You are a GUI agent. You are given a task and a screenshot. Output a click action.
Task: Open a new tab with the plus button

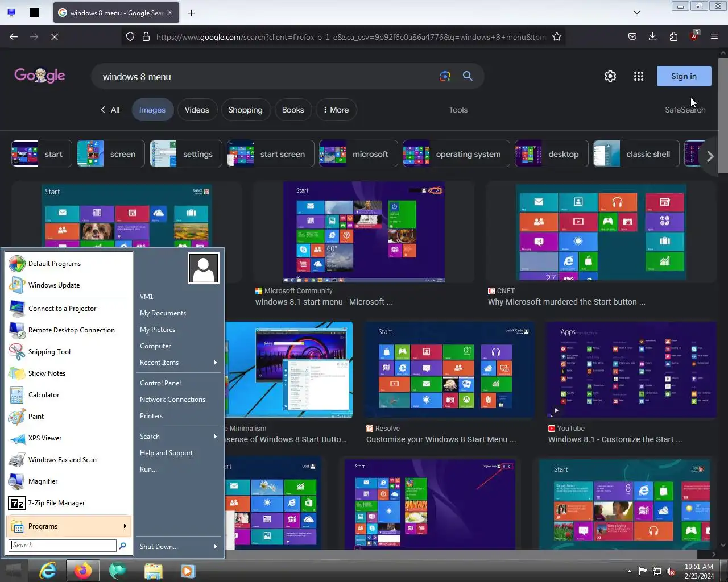[192, 13]
